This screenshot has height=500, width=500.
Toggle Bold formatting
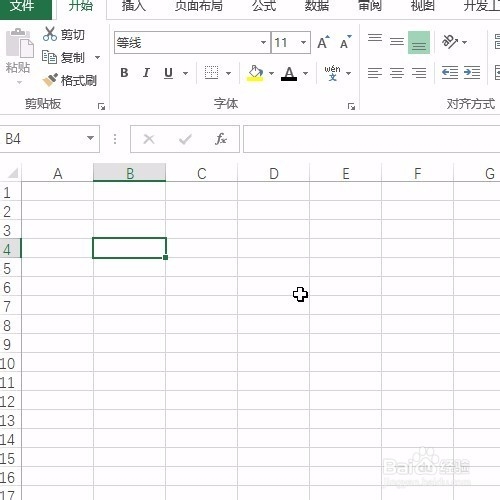pyautogui.click(x=124, y=73)
